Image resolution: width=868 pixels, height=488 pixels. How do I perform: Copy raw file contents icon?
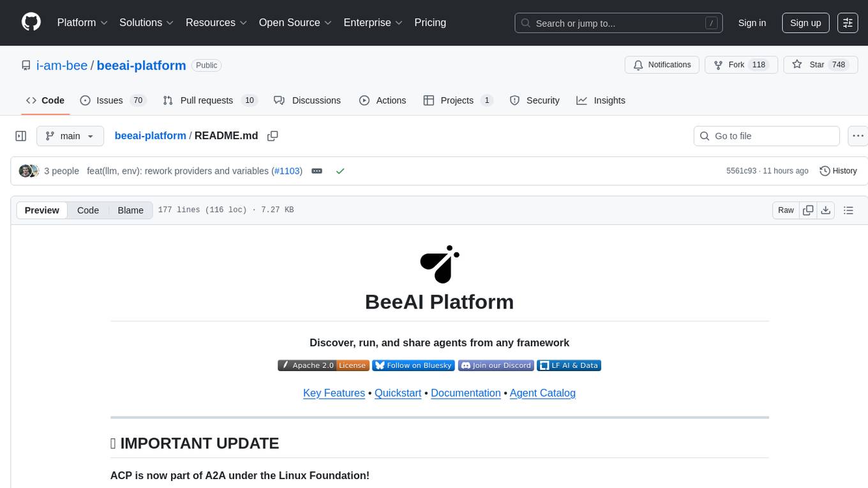coord(808,210)
